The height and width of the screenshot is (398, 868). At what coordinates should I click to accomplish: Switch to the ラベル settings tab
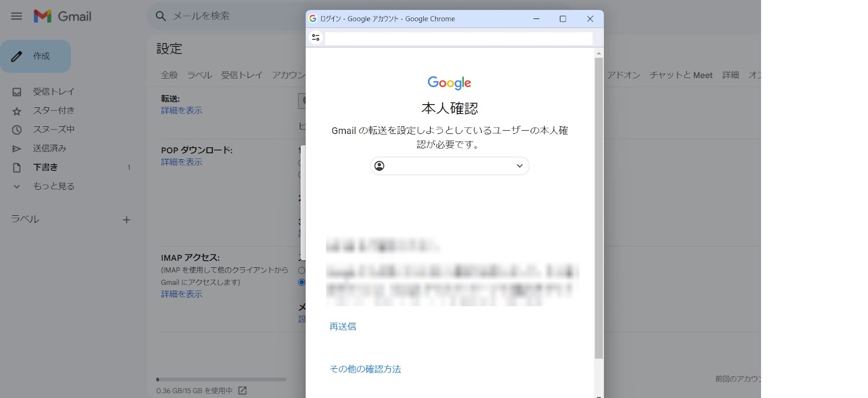200,75
